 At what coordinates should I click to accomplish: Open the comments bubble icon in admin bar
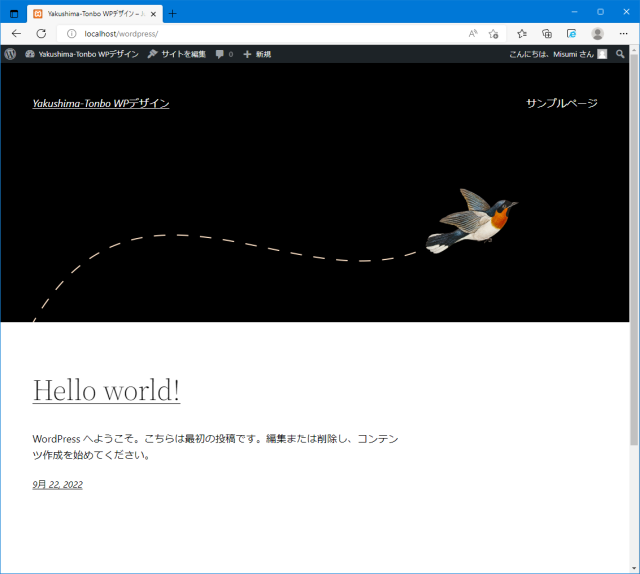click(220, 54)
